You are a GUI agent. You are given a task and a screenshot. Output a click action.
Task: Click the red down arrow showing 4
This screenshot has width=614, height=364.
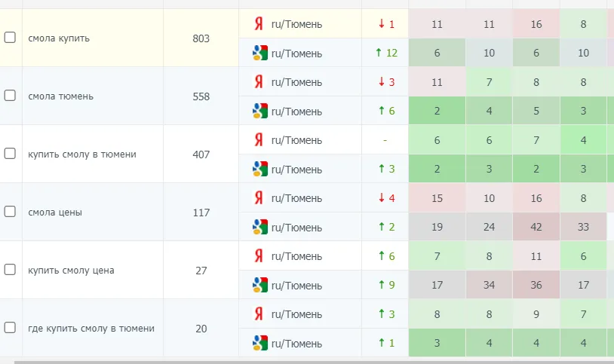tap(382, 197)
